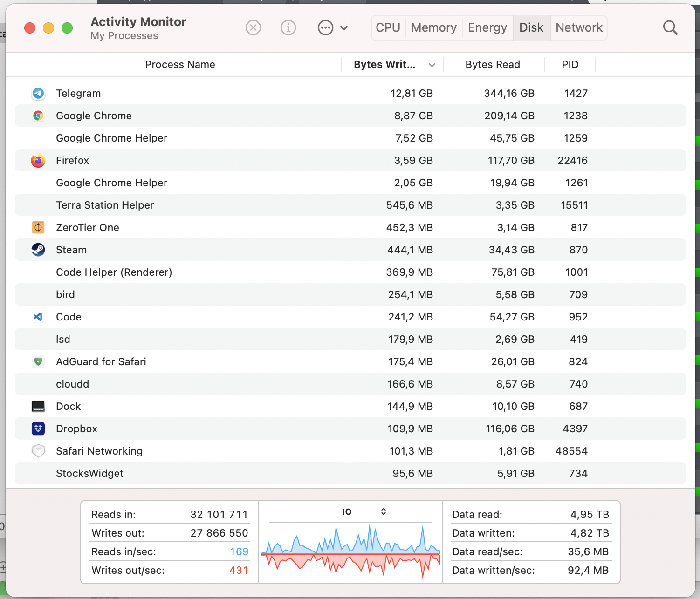The height and width of the screenshot is (599, 700).
Task: Click the Steam app icon
Action: coord(38,250)
